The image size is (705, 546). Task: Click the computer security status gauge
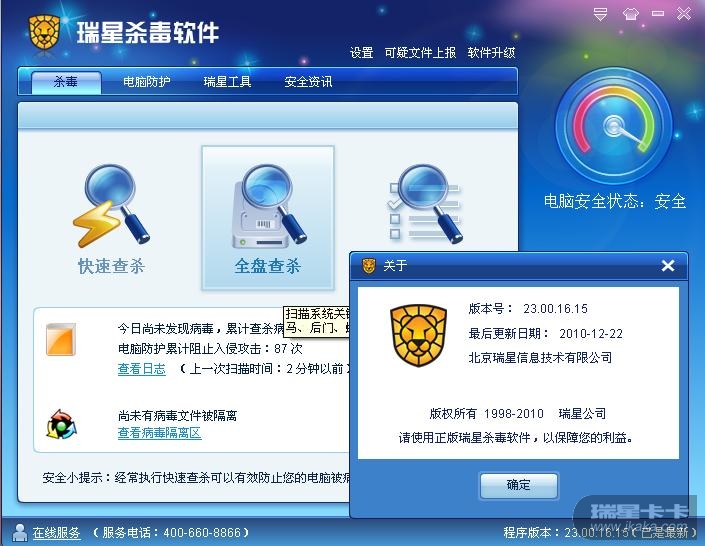614,126
